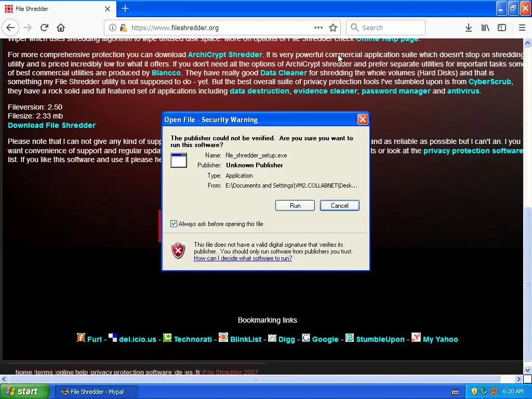The width and height of the screenshot is (532, 399).
Task: Click the horizontal scrollbar right arrow
Action: point(518,379)
